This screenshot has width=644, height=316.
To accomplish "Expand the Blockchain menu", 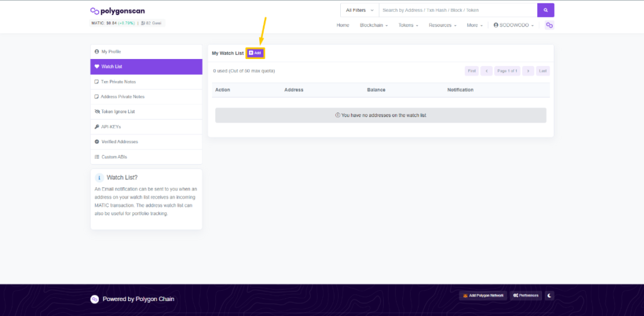I will (374, 26).
